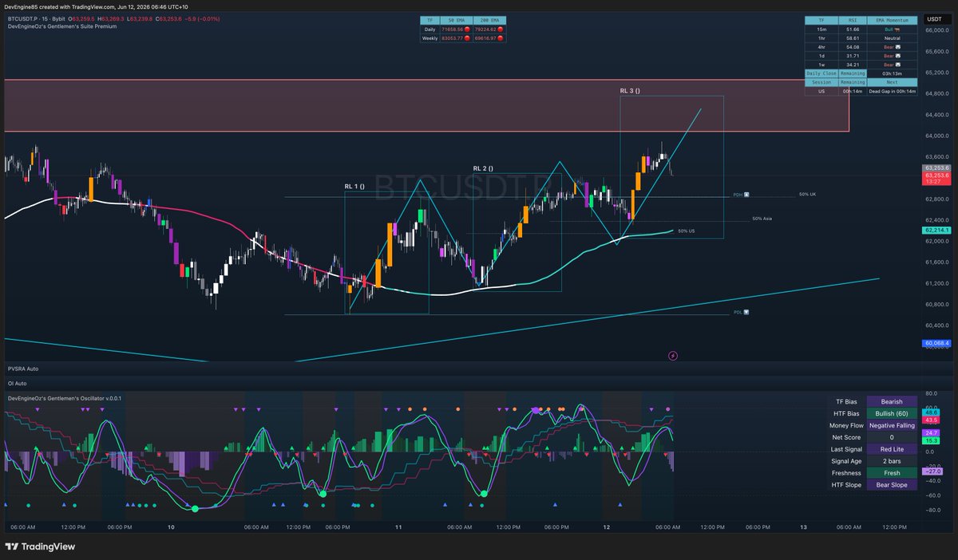This screenshot has height=560, width=958.
Task: Click the 43.5 oscillator value label
Action: coord(932,420)
